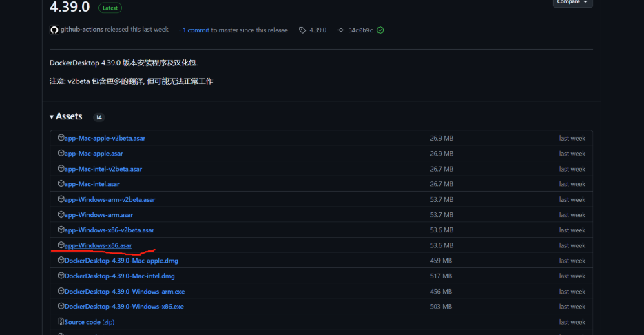Click package icon for app-Mac-apple.asar

(61, 153)
